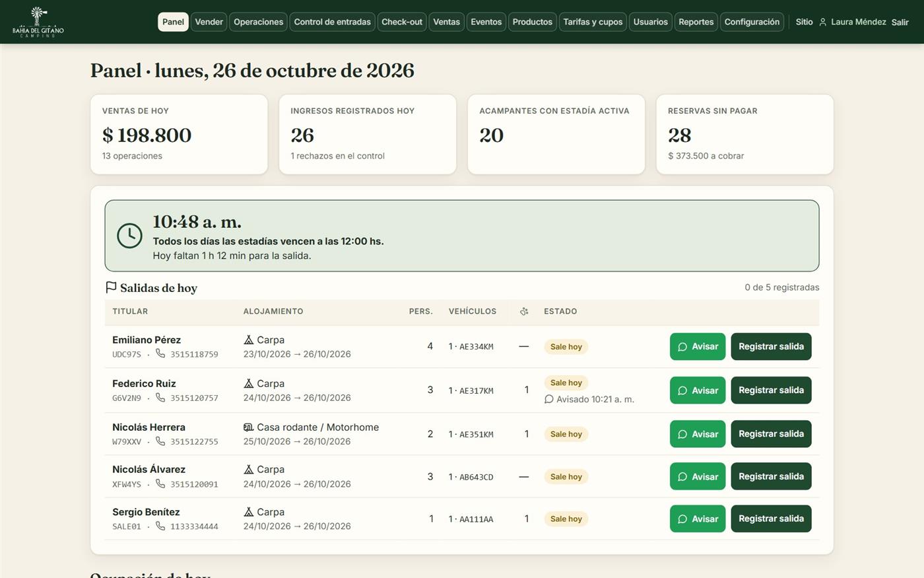Open the Eventos tab
The image size is (924, 578).
486,22
